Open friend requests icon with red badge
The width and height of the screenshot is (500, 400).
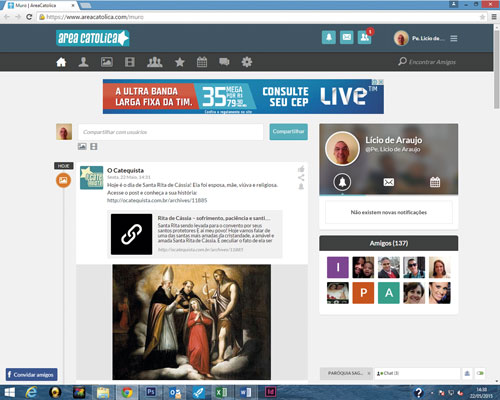pyautogui.click(x=365, y=37)
